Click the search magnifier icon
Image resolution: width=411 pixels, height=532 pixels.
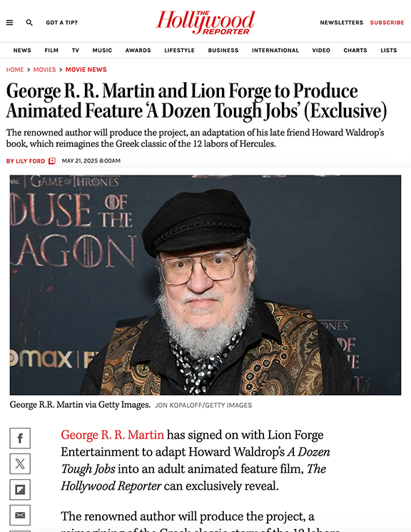pyautogui.click(x=29, y=23)
